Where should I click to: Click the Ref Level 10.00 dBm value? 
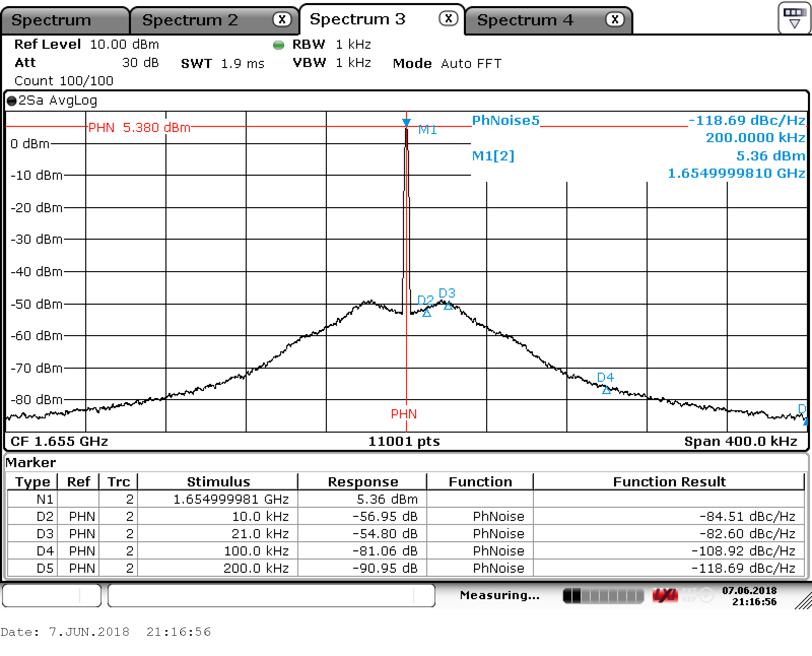point(124,45)
